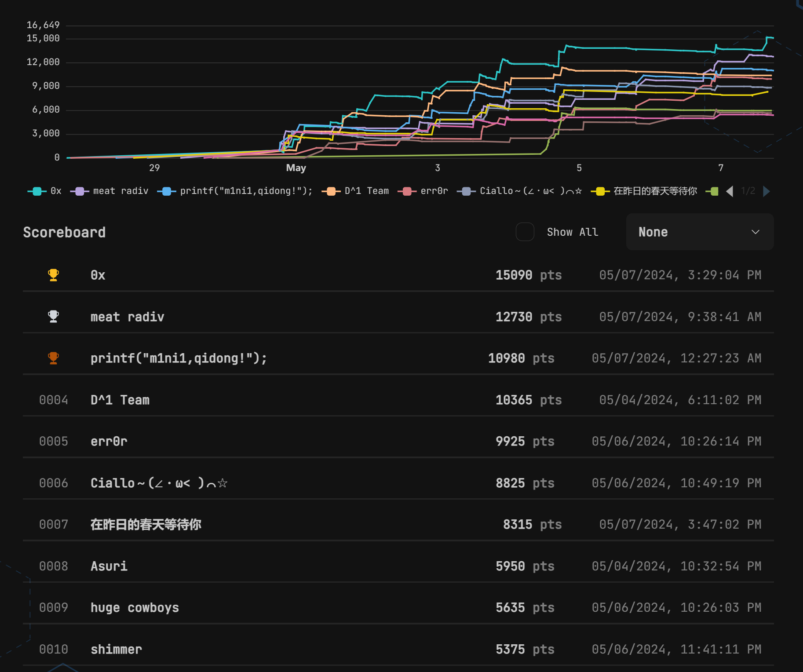Screen dimensions: 803x672
Task: Click the 5950 pts score
Action: click(x=525, y=566)
